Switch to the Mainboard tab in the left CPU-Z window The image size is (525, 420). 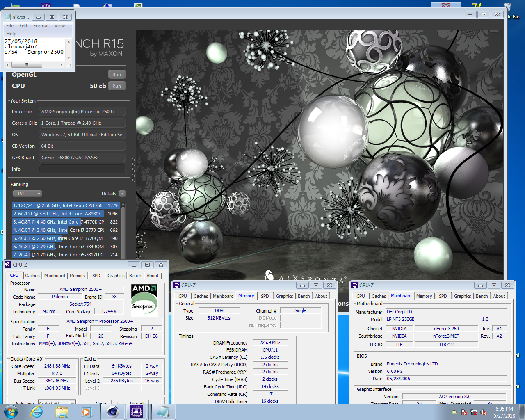pos(55,276)
